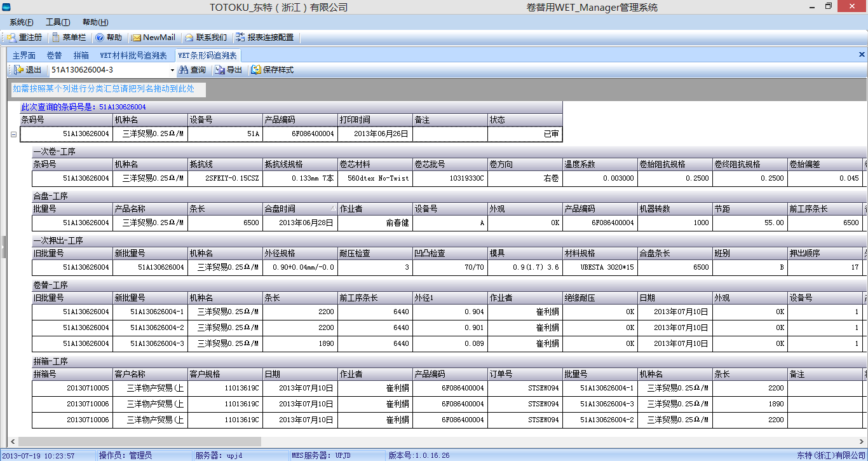Close the WET条形码追溯表 tab with X
Screen dimensions: 868x461
click(862, 55)
